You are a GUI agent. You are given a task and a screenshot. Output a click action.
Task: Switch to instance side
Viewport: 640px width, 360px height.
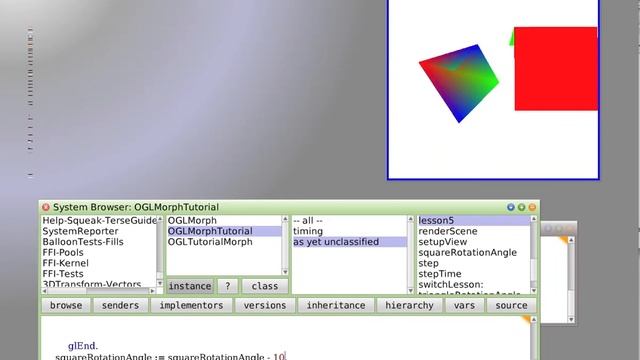point(190,286)
